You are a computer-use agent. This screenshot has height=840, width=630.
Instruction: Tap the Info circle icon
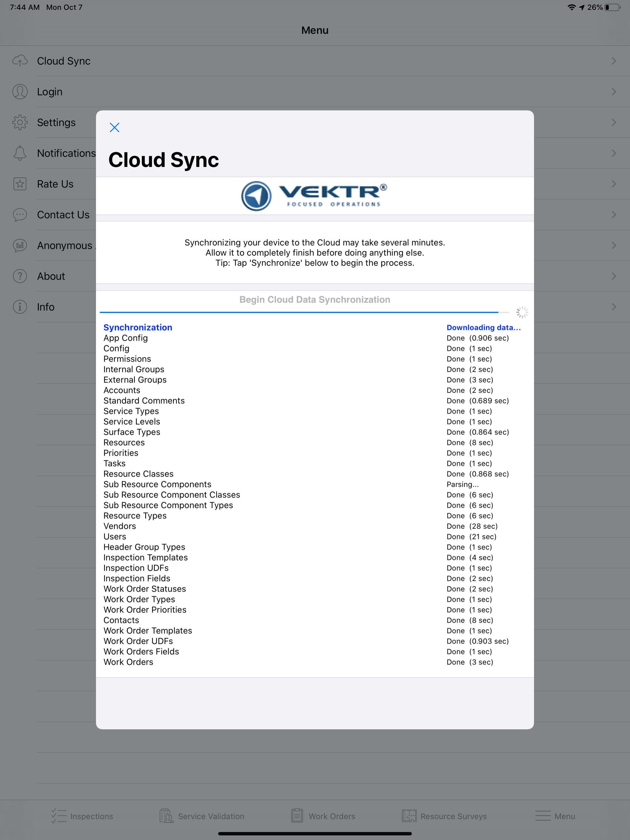(20, 307)
